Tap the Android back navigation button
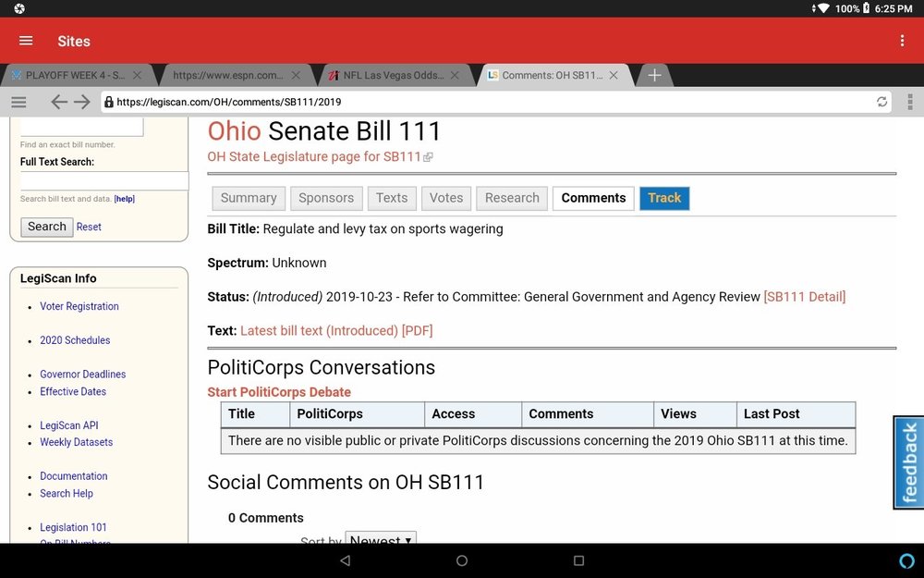Image resolution: width=924 pixels, height=578 pixels. tap(346, 560)
